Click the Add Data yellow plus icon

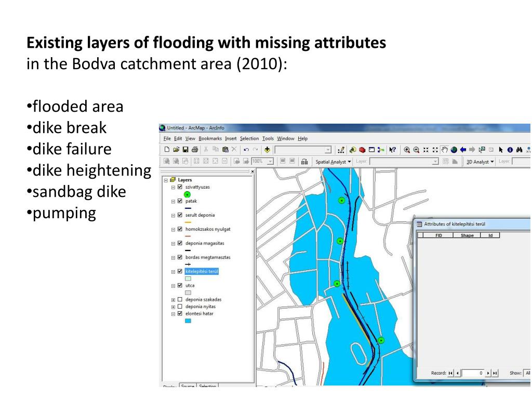click(268, 150)
